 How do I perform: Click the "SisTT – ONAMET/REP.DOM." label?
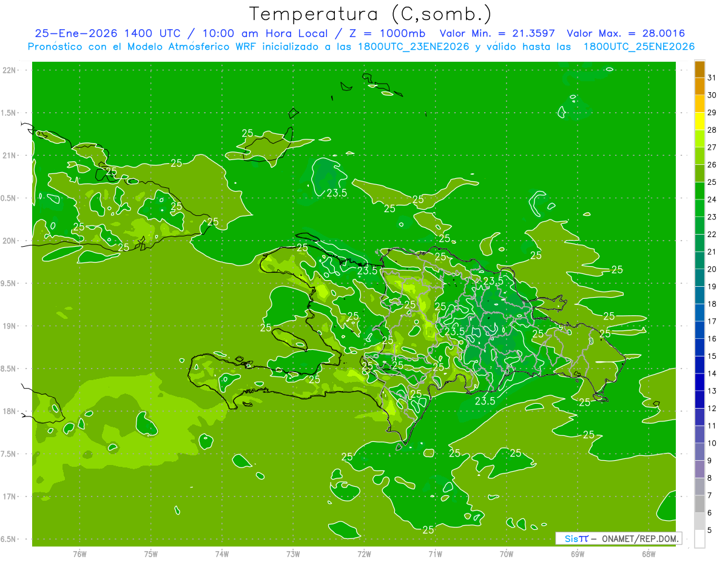618,538
